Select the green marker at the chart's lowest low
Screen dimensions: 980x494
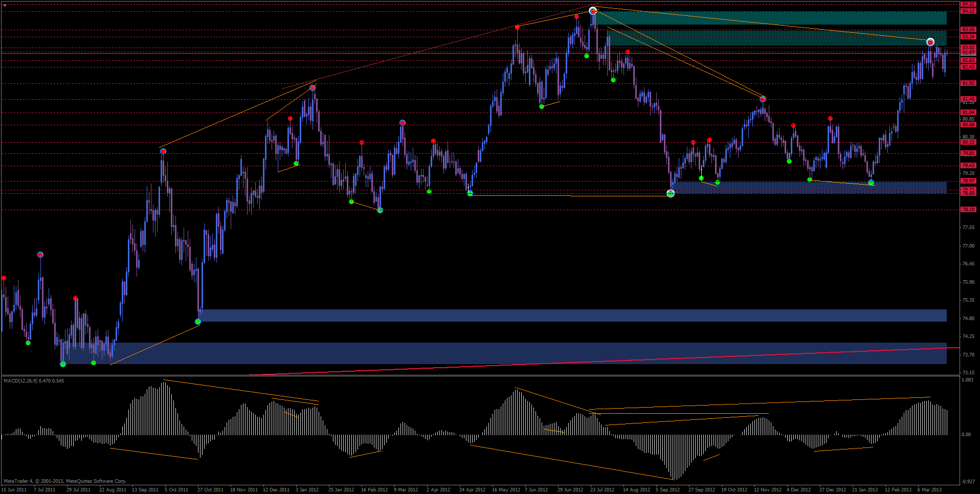(x=63, y=364)
